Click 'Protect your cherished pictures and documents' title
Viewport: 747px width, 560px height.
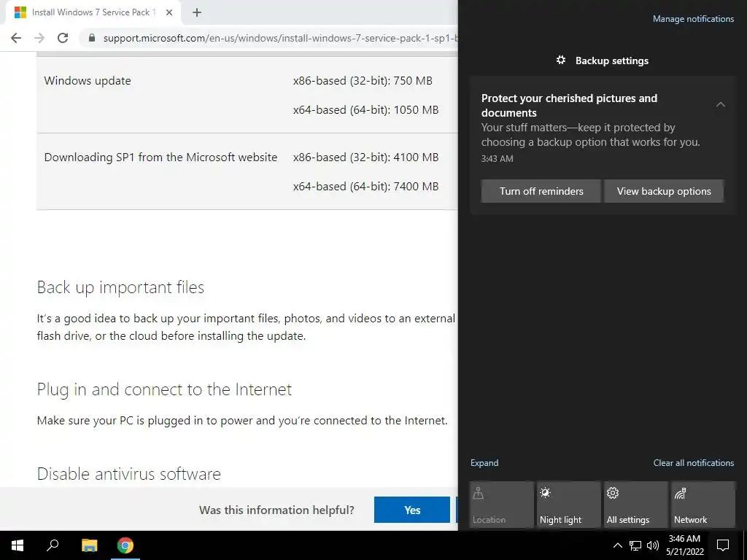569,105
